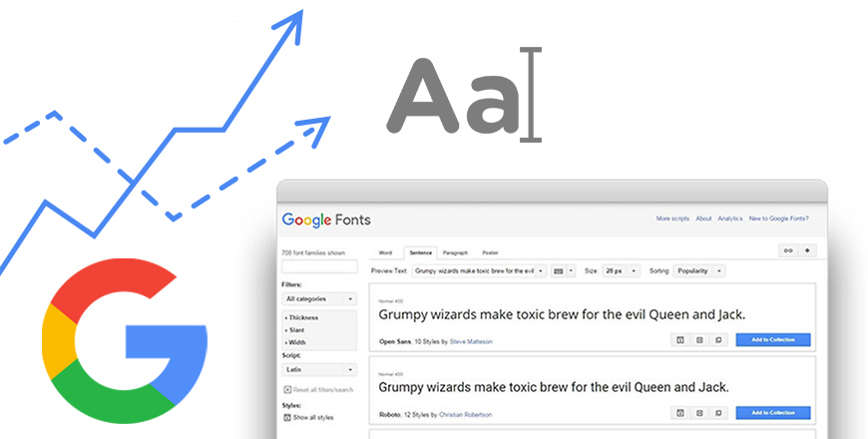Expand the Slant filter

[x=295, y=330]
